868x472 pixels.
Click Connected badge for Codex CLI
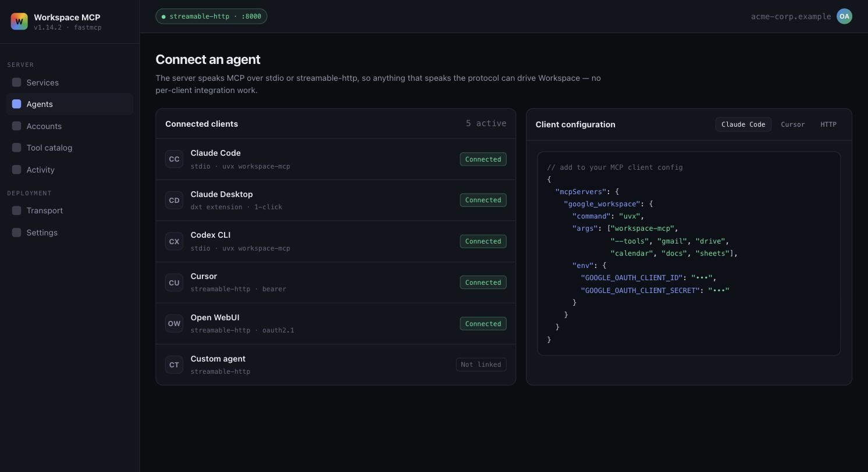[483, 241]
